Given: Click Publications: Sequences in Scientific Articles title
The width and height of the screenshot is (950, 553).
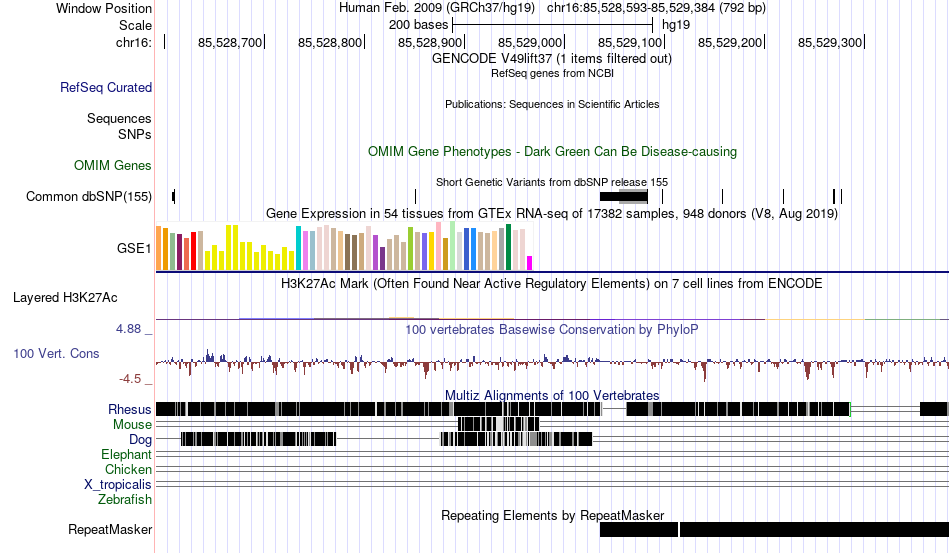Looking at the screenshot, I should [552, 104].
